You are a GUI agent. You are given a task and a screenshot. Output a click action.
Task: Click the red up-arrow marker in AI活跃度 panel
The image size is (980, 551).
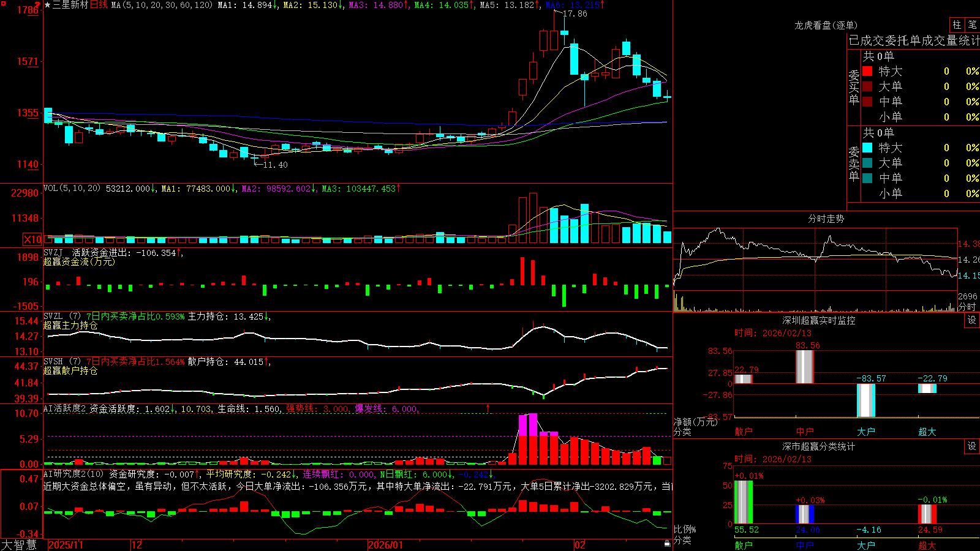(488, 408)
